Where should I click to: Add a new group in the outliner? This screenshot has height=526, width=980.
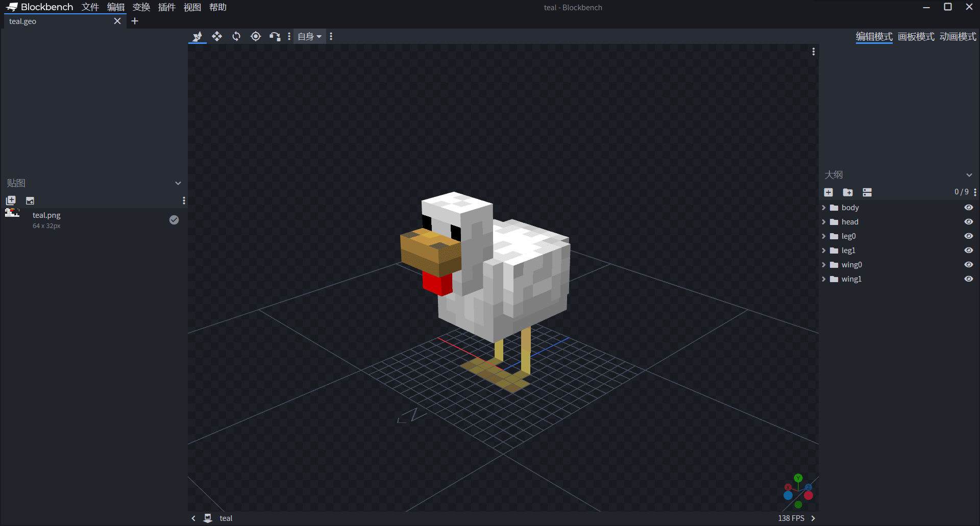pyautogui.click(x=848, y=192)
